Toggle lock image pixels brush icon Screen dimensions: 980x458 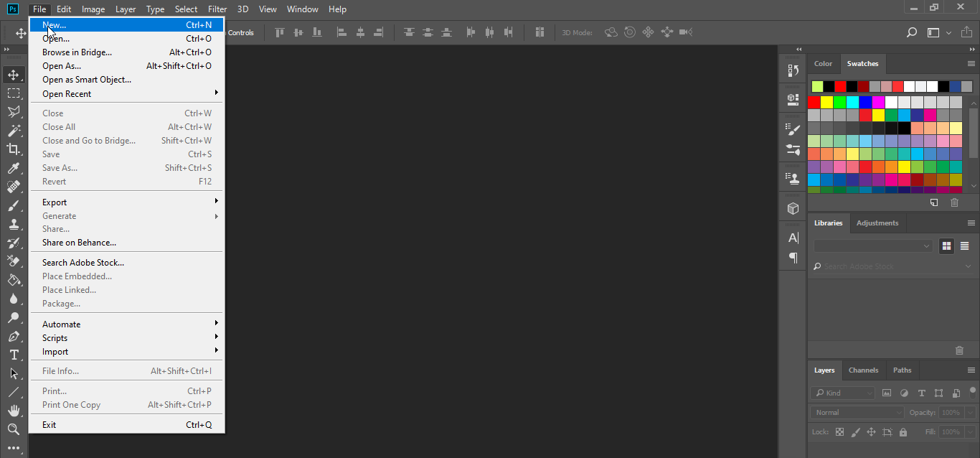click(x=855, y=432)
